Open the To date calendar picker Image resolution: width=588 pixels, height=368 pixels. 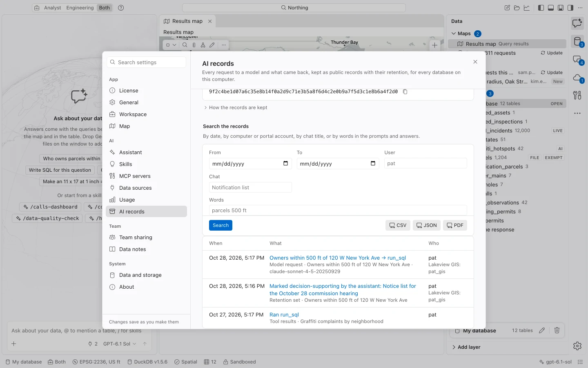point(373,164)
